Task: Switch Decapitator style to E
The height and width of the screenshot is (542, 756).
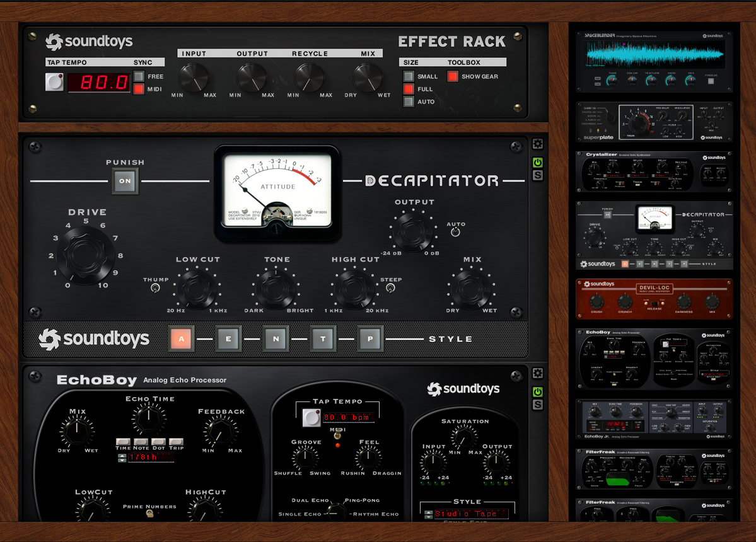Action: pos(228,338)
